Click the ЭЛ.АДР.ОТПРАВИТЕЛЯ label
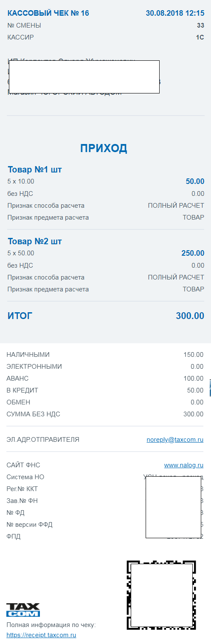Screen dimensions: 211x644 tap(43, 440)
